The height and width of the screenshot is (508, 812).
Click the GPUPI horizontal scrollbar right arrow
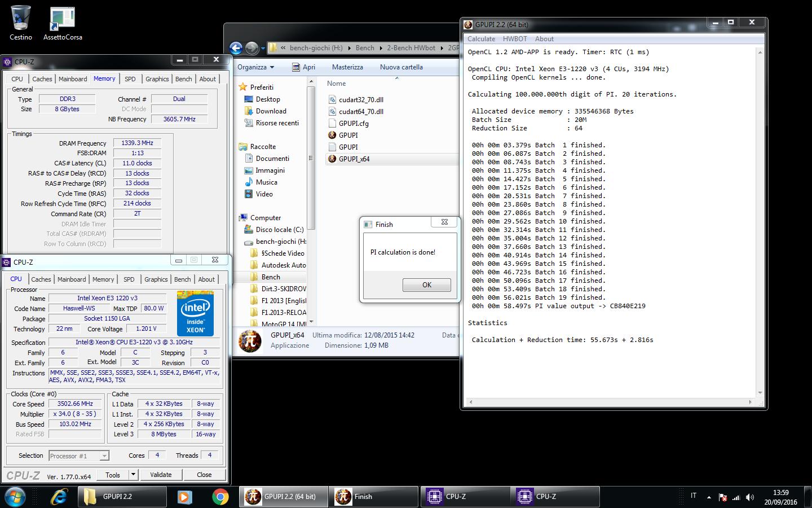click(x=750, y=402)
